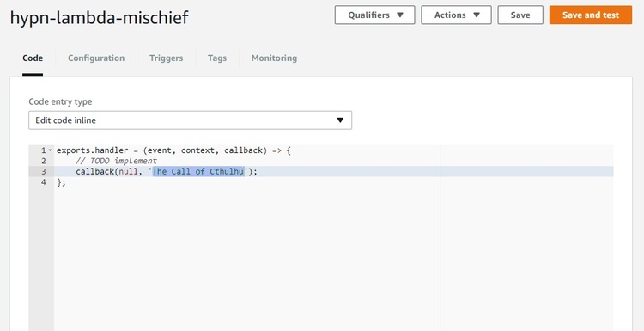The width and height of the screenshot is (644, 331).
Task: Collapse the fold arrow on line 1
Action: 50,150
